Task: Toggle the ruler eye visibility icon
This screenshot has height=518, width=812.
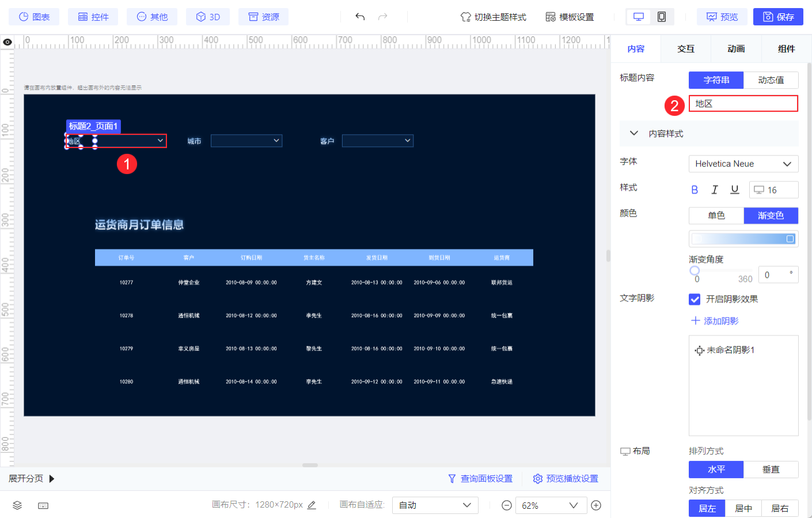Action: tap(7, 42)
